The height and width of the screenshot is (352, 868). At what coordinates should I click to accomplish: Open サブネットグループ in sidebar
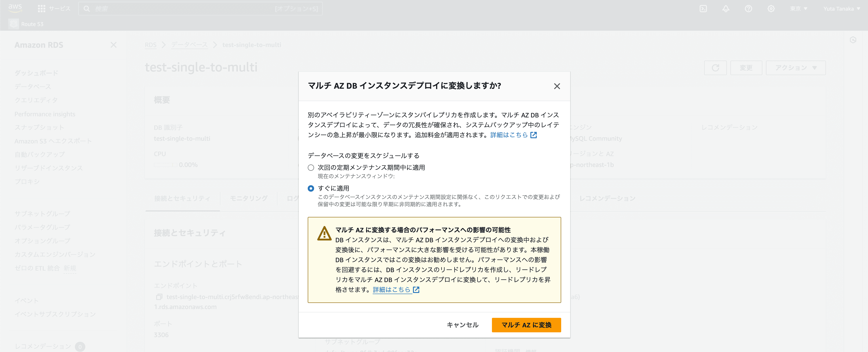43,214
